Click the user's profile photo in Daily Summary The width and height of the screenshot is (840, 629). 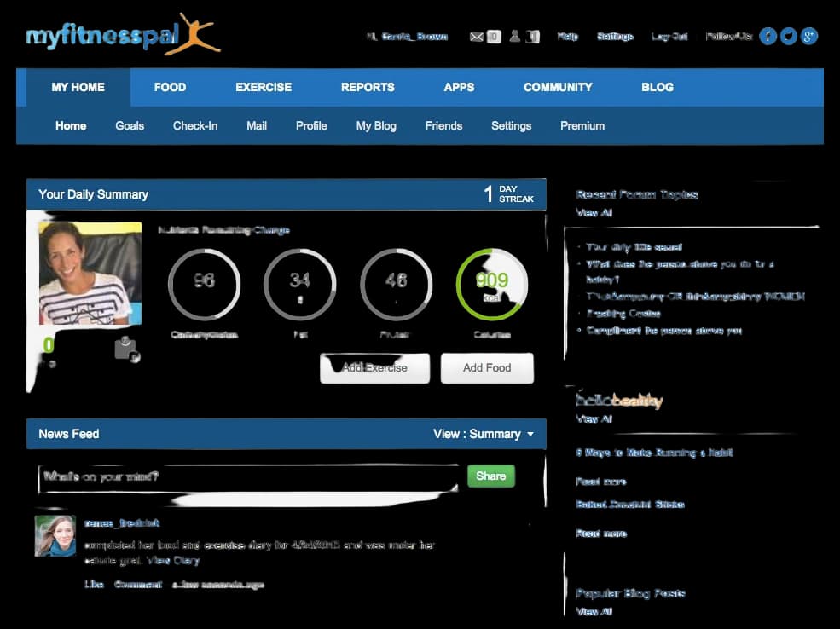click(x=90, y=273)
